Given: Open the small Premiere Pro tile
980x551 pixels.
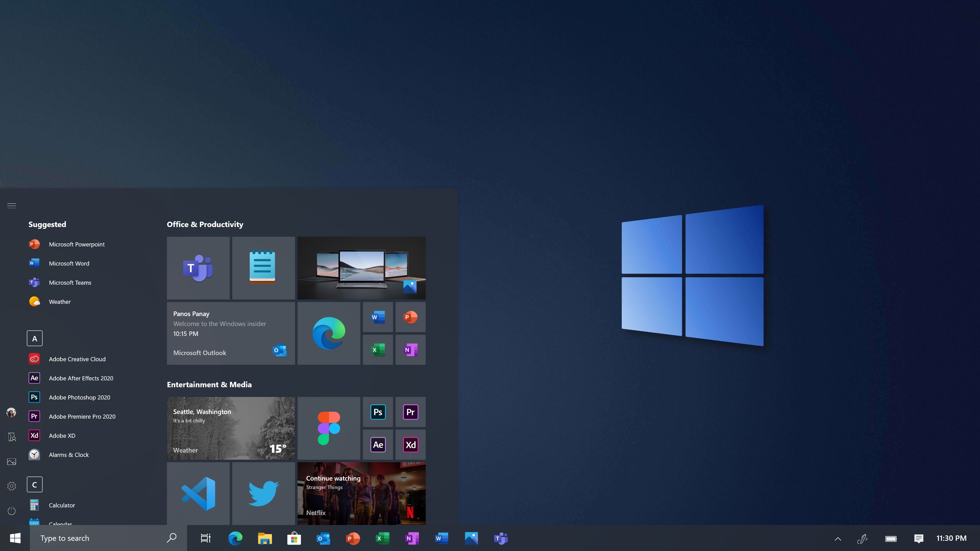Looking at the screenshot, I should point(410,412).
